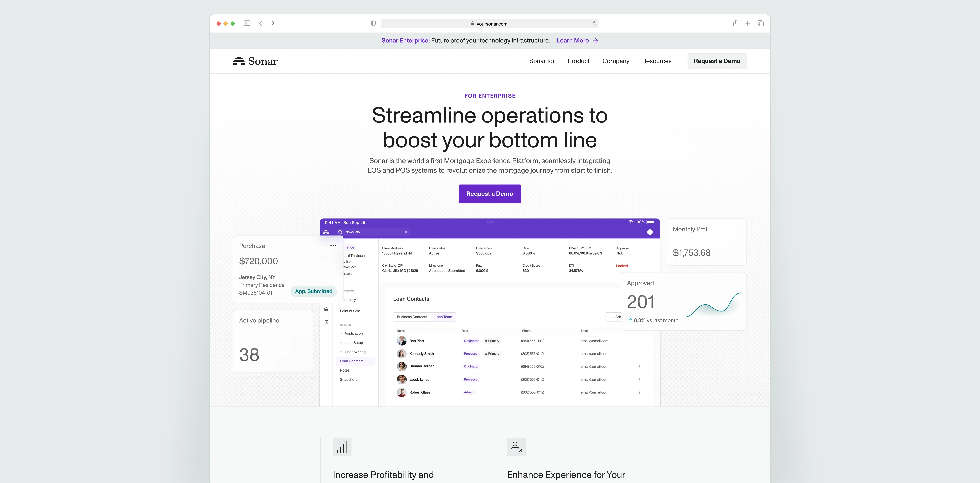Viewport: 980px width, 483px height.
Task: Open the Resources menu
Action: point(657,61)
